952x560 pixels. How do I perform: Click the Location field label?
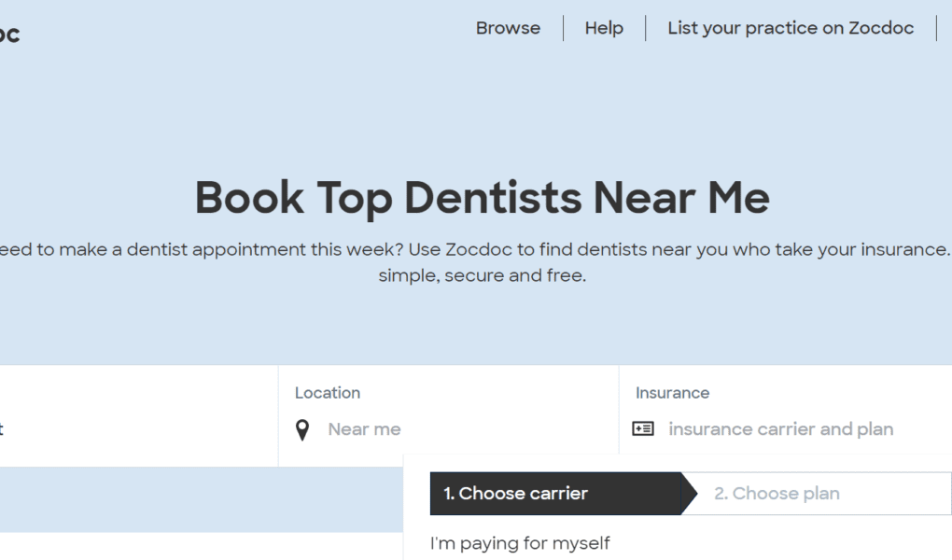click(328, 393)
